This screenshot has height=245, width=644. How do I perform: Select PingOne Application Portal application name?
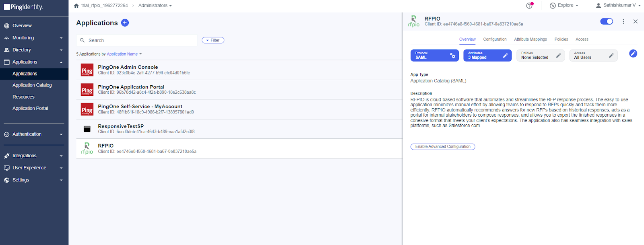[131, 87]
